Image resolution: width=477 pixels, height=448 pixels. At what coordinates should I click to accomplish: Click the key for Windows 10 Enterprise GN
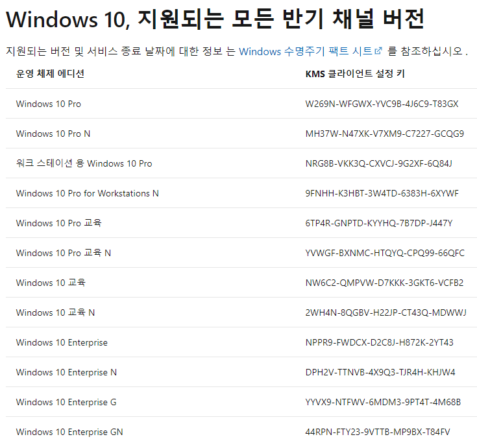(377, 432)
